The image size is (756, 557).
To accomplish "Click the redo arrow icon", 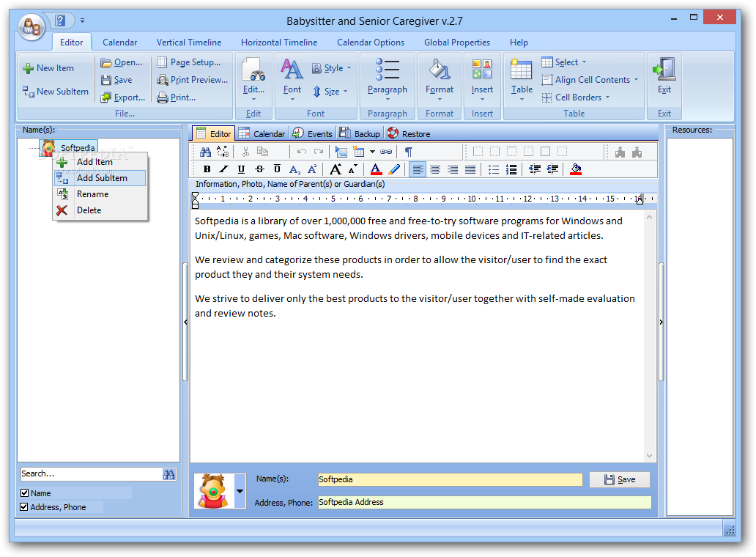I will pyautogui.click(x=319, y=152).
